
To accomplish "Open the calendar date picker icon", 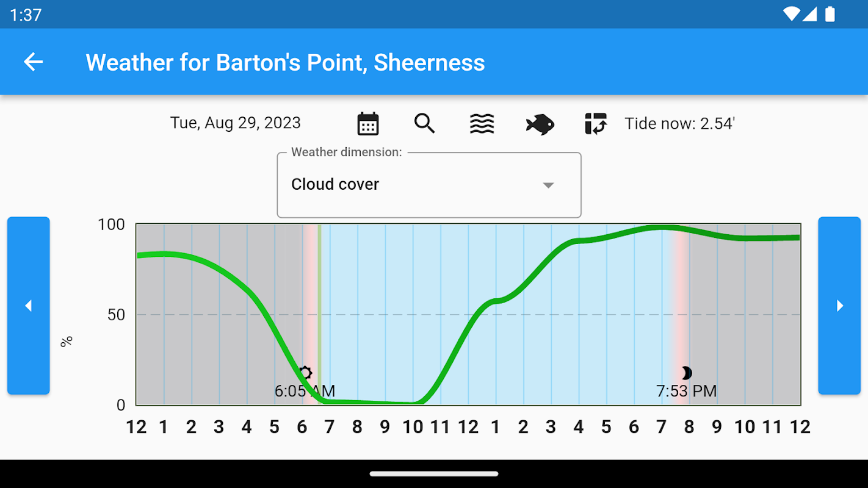I will (x=367, y=123).
